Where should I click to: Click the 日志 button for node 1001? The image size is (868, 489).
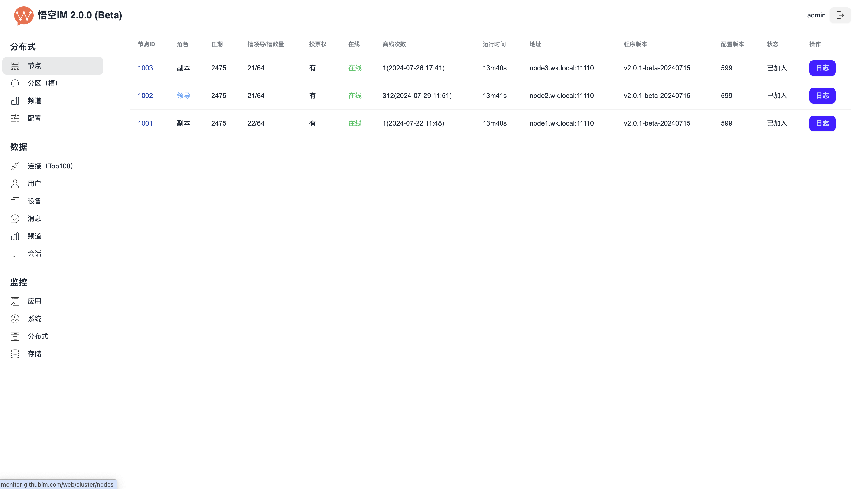click(x=822, y=123)
